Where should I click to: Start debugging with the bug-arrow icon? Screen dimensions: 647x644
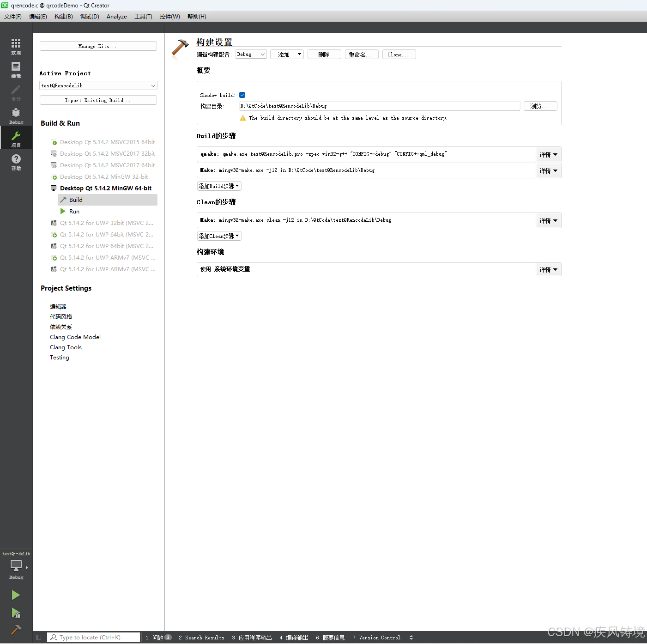(x=16, y=613)
